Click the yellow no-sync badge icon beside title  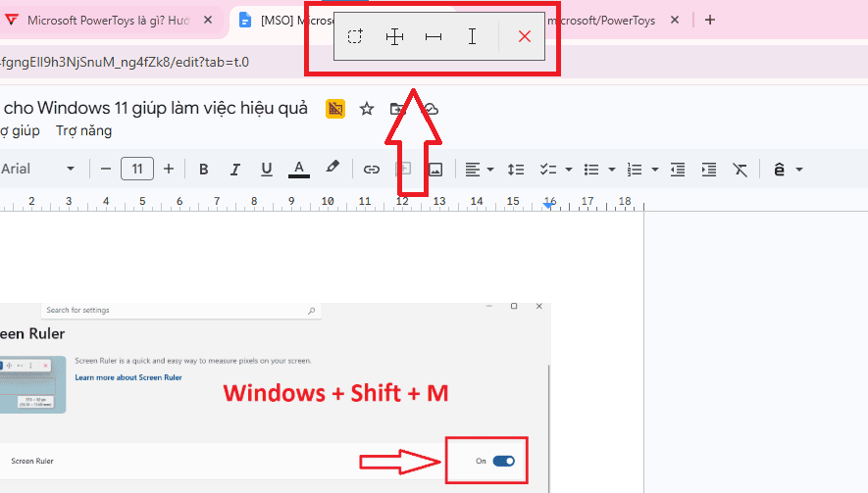334,109
